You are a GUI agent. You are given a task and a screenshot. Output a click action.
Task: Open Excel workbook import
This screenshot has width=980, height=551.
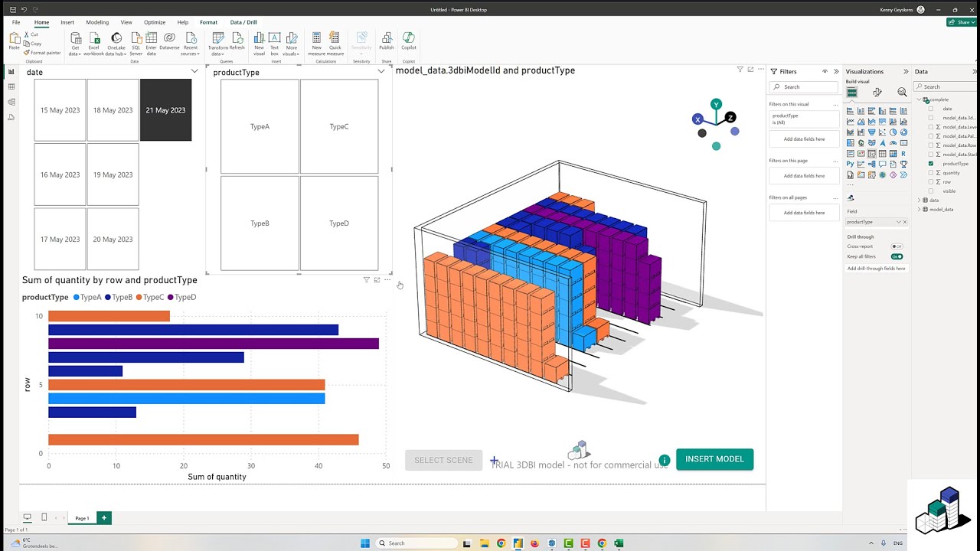coord(93,44)
